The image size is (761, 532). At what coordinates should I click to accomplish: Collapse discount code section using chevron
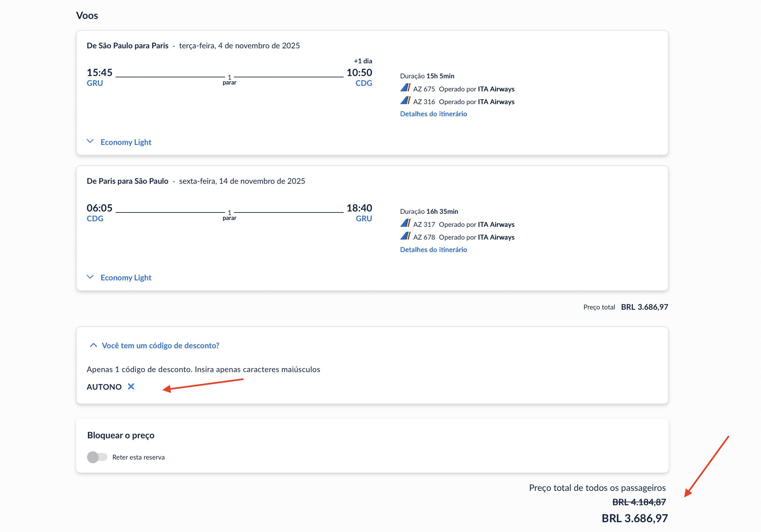pyautogui.click(x=93, y=345)
